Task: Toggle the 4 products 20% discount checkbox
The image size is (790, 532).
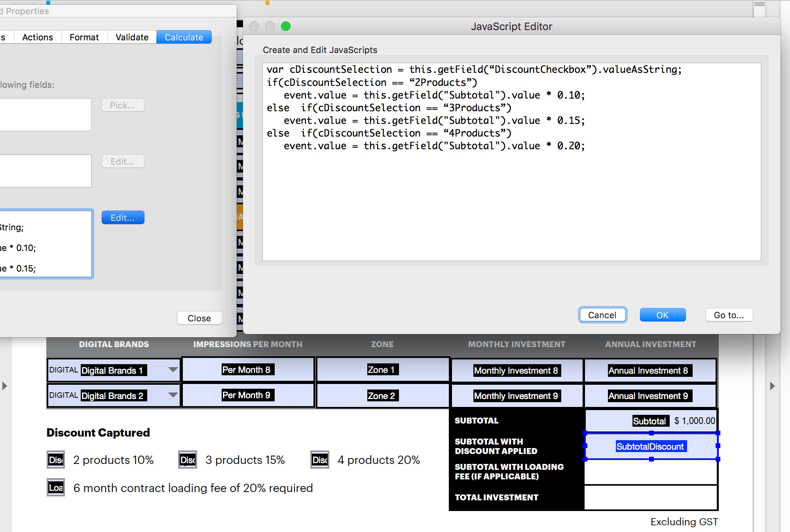Action: pos(320,460)
